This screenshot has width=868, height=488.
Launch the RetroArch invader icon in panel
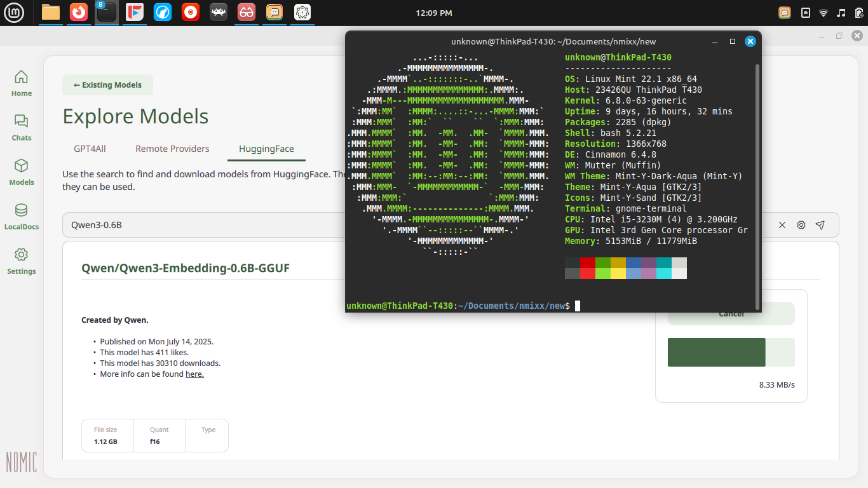click(219, 12)
